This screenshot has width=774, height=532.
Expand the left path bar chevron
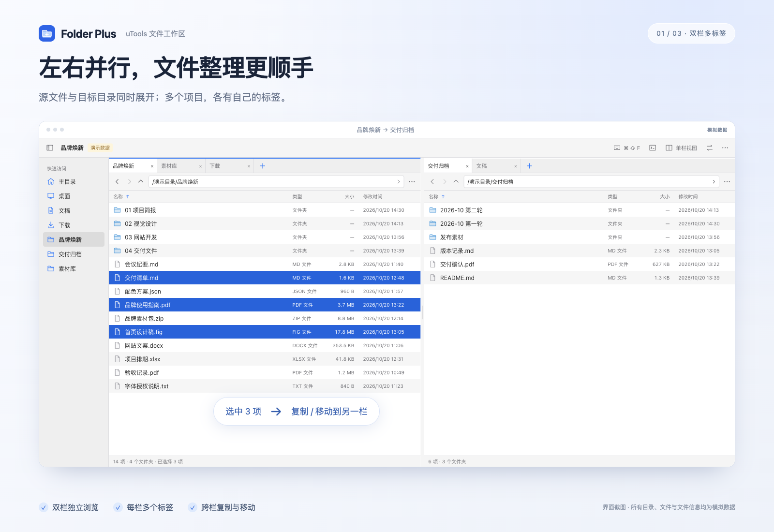point(399,182)
